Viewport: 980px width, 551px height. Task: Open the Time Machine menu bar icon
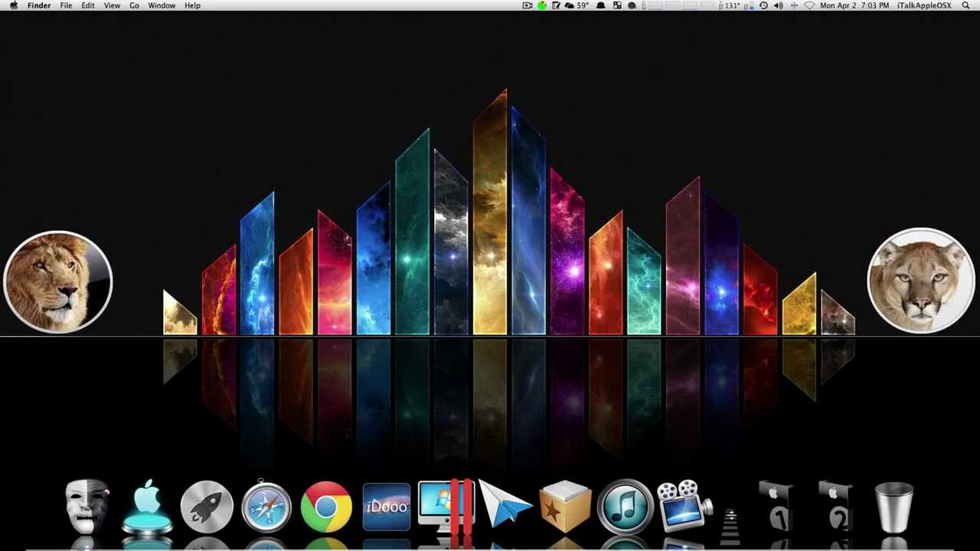click(x=763, y=5)
